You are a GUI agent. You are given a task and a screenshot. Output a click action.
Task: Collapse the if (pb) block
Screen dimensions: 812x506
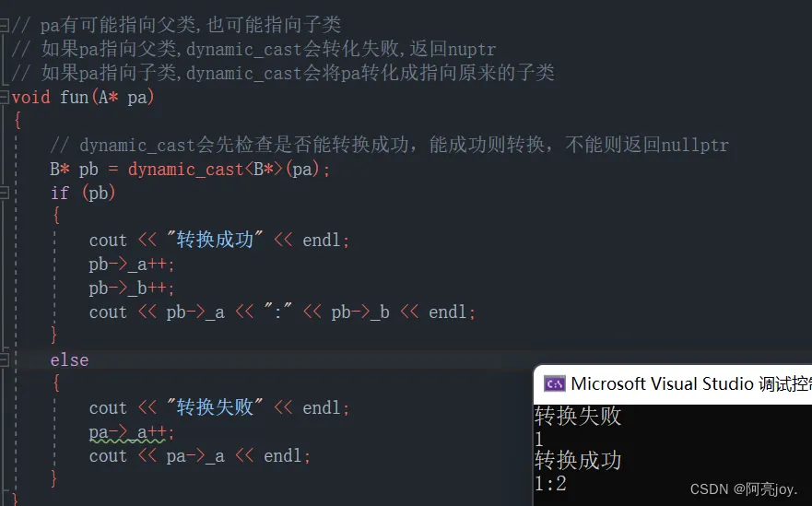point(4,193)
